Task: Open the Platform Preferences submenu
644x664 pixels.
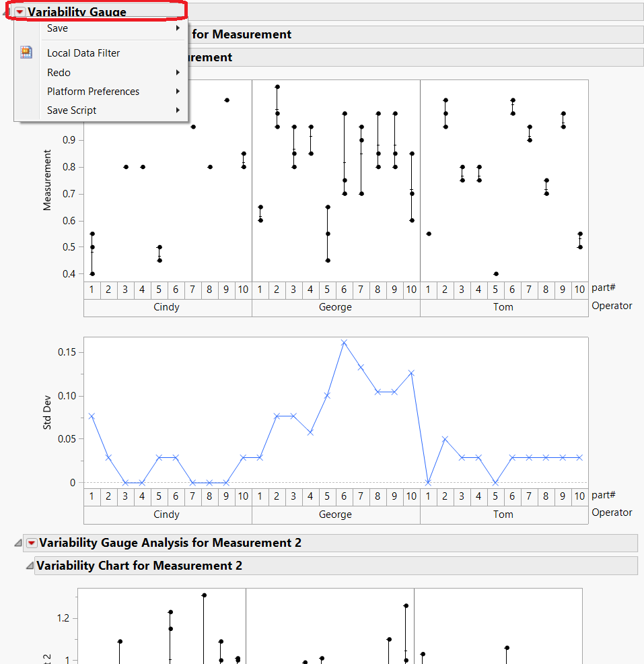Action: point(178,91)
